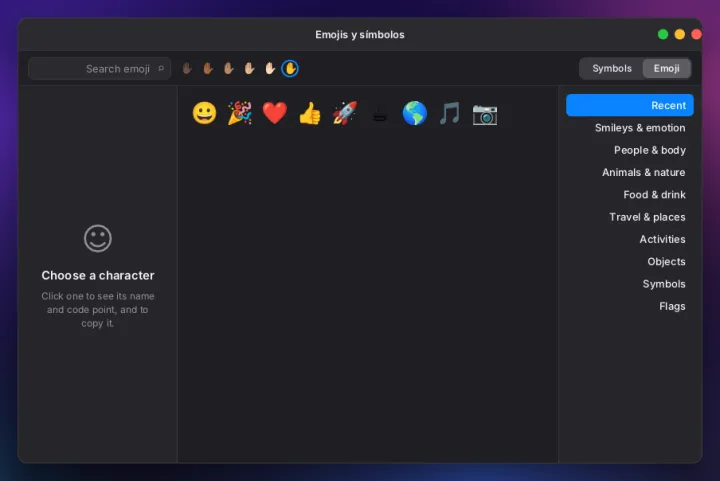Click the search magnifier icon

(161, 68)
